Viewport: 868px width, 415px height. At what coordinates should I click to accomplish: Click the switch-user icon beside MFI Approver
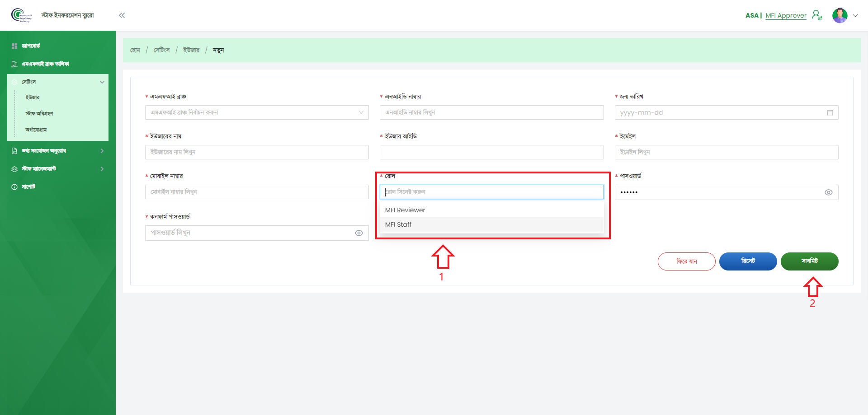pyautogui.click(x=816, y=15)
